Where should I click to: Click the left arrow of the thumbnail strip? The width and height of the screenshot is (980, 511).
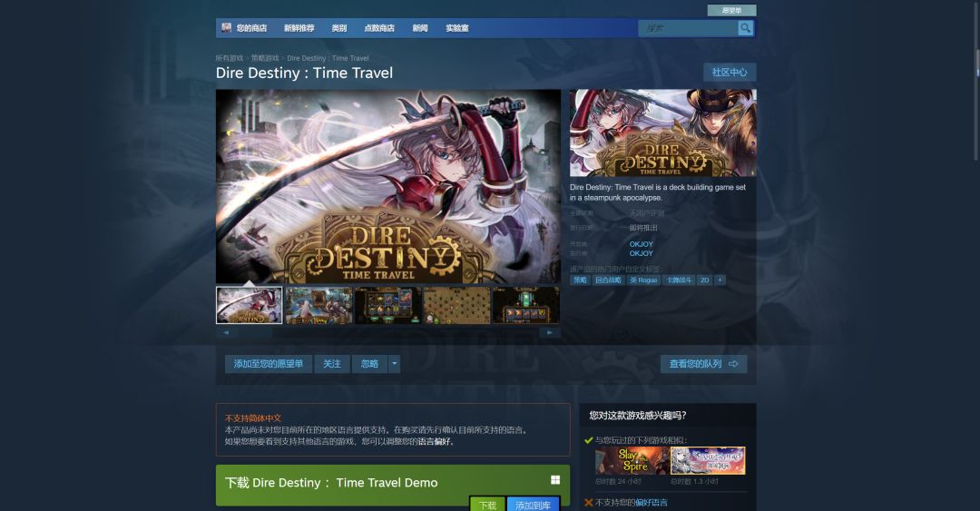[226, 333]
